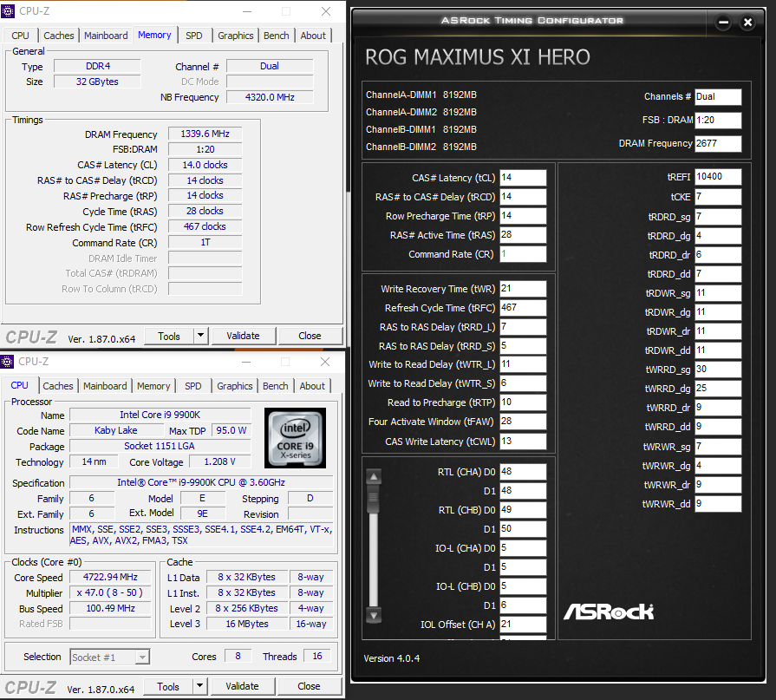The width and height of the screenshot is (776, 700).
Task: Click the ASRock logo
Action: point(609,612)
